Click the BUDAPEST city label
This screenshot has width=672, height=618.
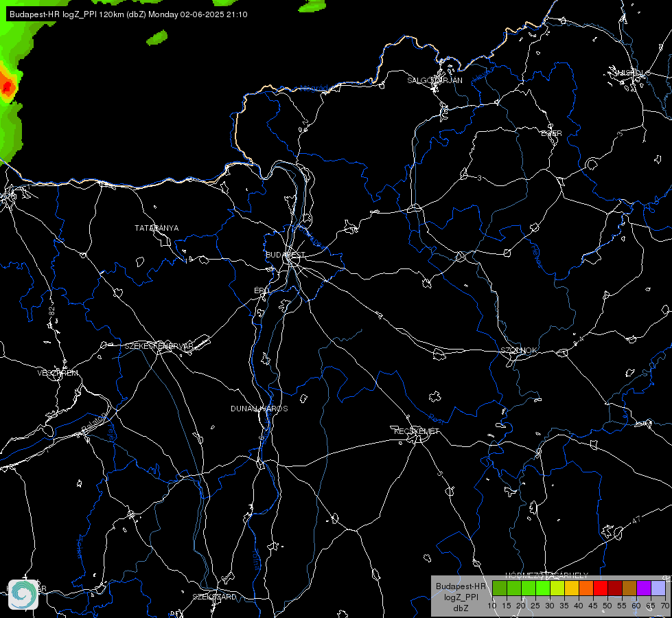coord(286,255)
